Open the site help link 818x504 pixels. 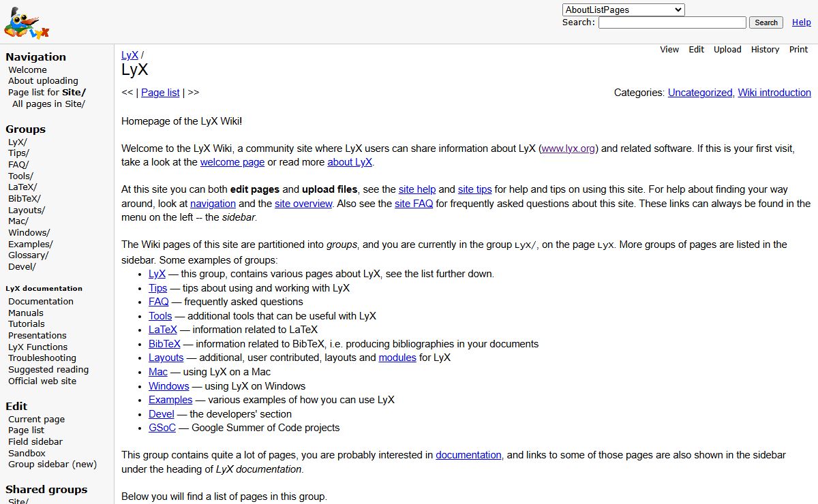pyautogui.click(x=417, y=189)
